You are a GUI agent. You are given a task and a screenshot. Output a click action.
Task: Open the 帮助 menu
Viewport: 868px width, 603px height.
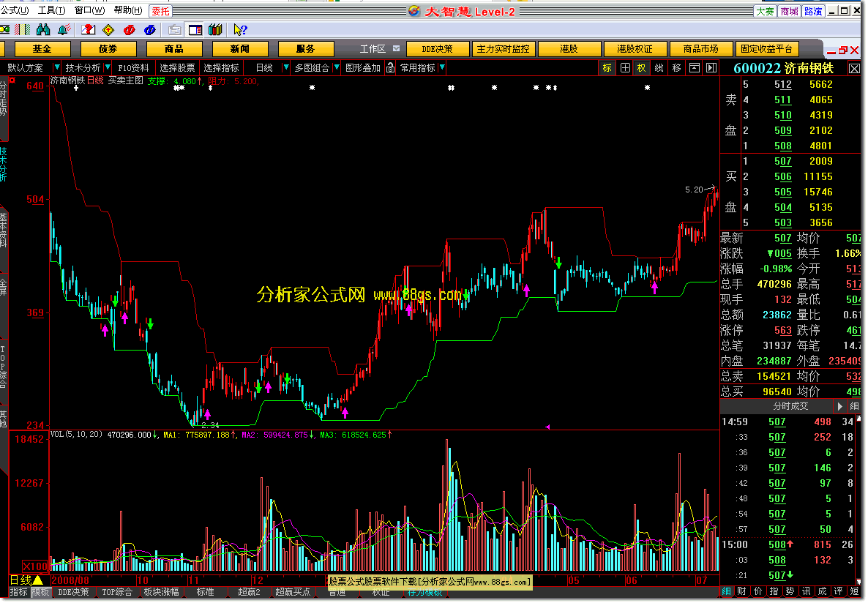[128, 10]
